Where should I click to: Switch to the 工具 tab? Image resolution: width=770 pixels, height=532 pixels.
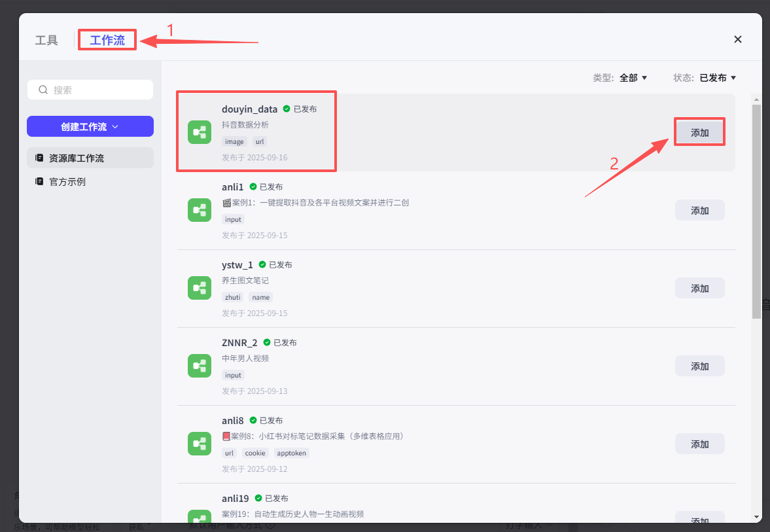46,40
